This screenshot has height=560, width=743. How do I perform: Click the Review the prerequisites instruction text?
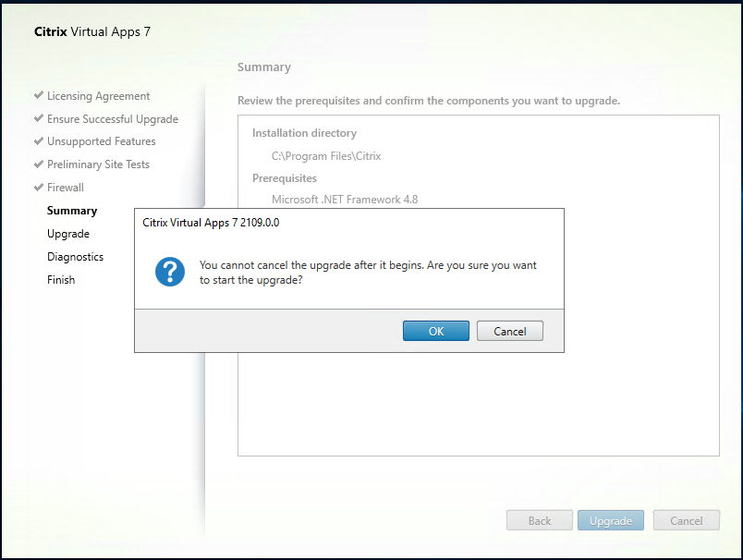point(429,101)
